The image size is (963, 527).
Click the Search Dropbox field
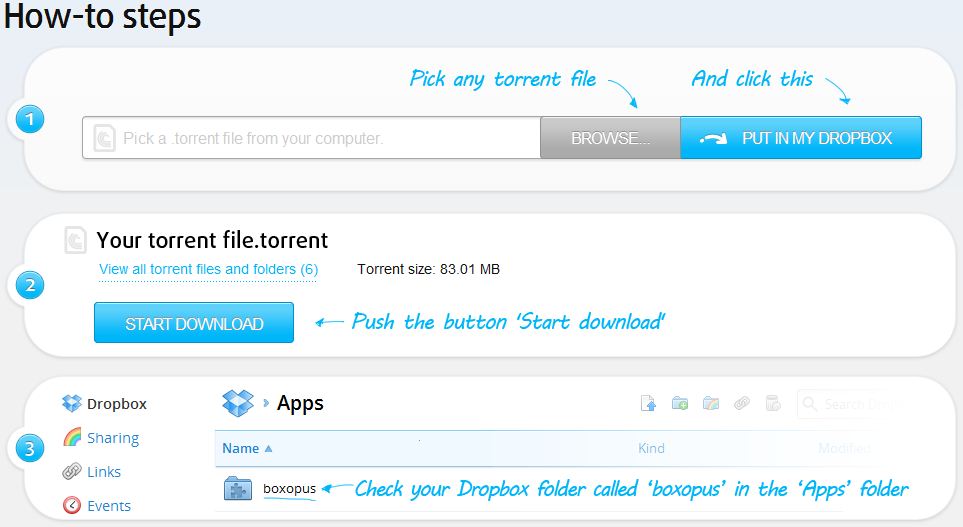coord(851,404)
